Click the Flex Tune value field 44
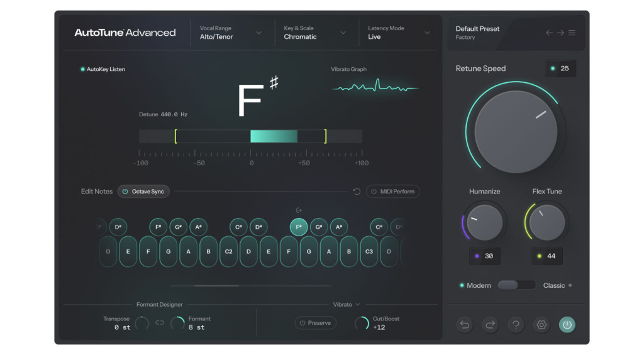 tap(547, 256)
